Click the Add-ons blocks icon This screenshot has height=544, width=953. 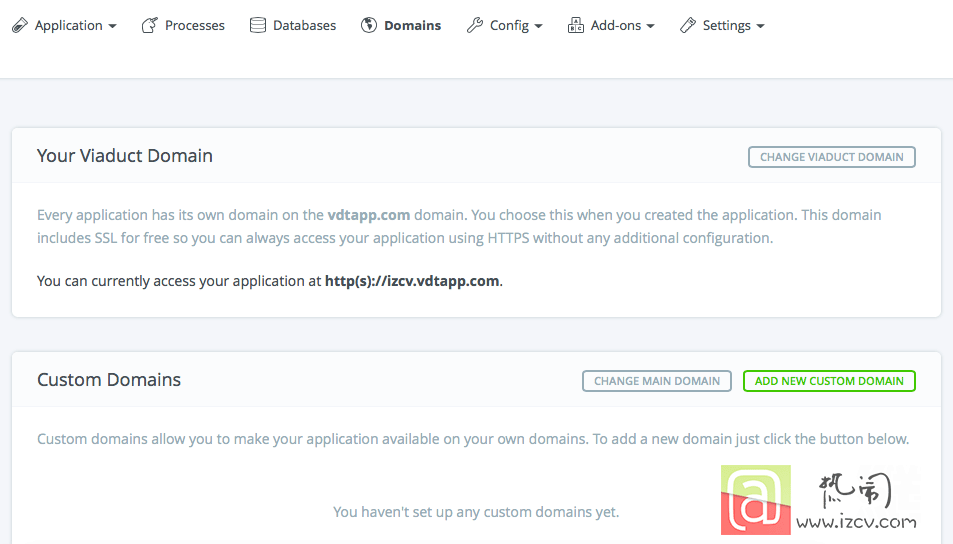575,26
